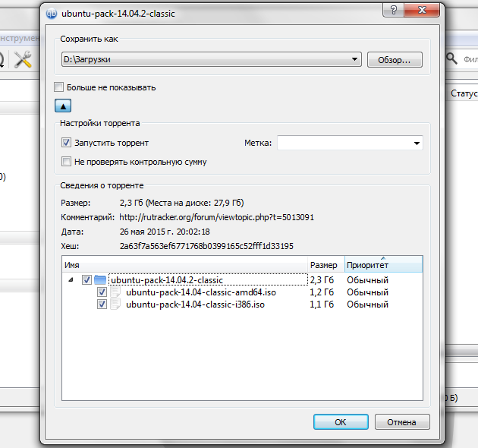Uncheck the amd64.iso file checkbox

click(x=102, y=292)
